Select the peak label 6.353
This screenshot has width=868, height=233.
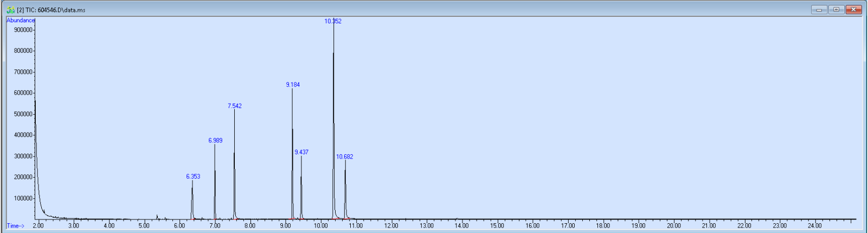tap(193, 177)
